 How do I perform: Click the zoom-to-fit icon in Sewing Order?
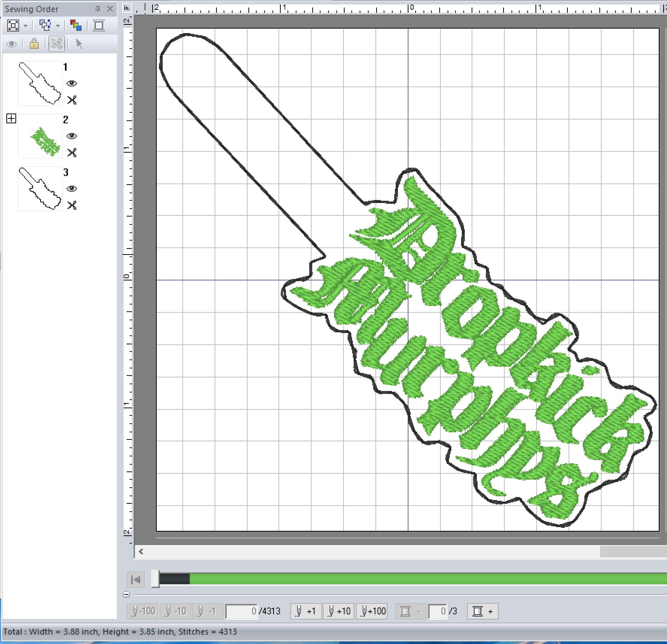(13, 26)
